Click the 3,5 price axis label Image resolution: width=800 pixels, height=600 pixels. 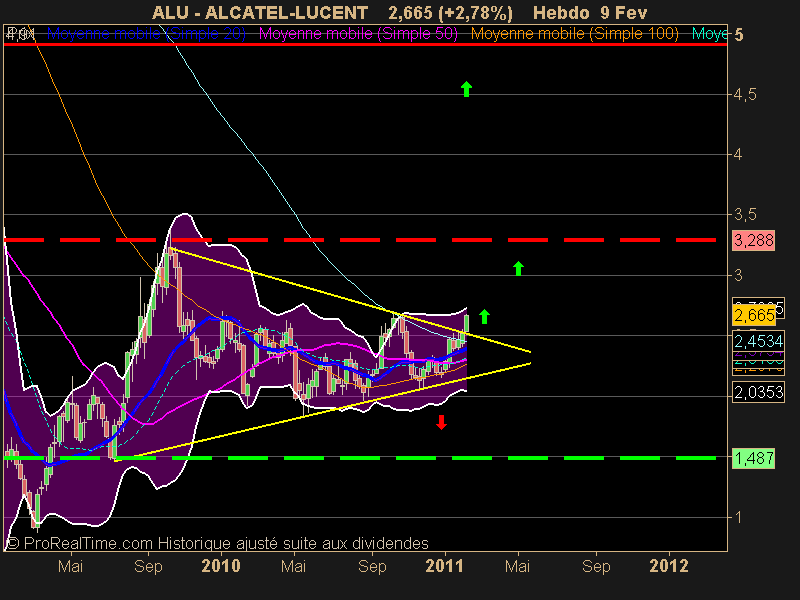pos(745,215)
